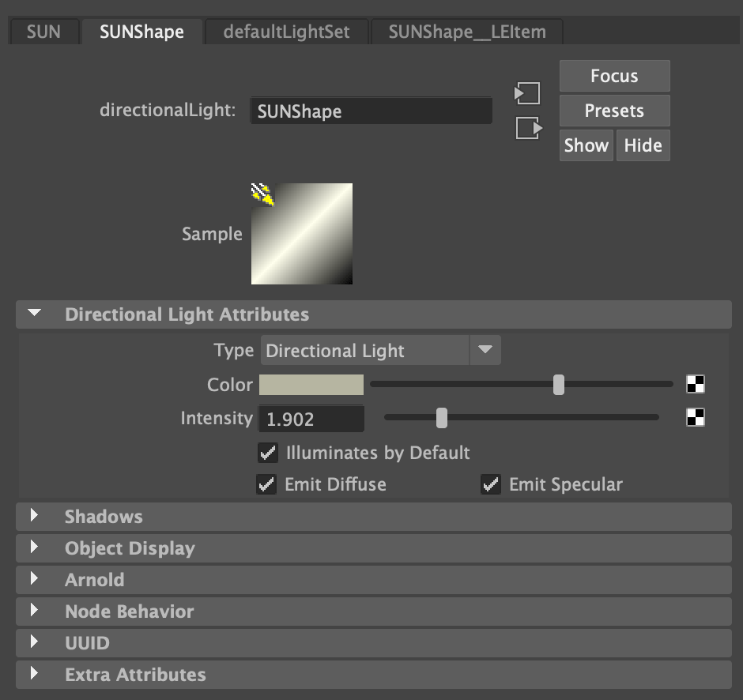Click the directional light sample swatch
The image size is (743, 700).
(x=301, y=234)
